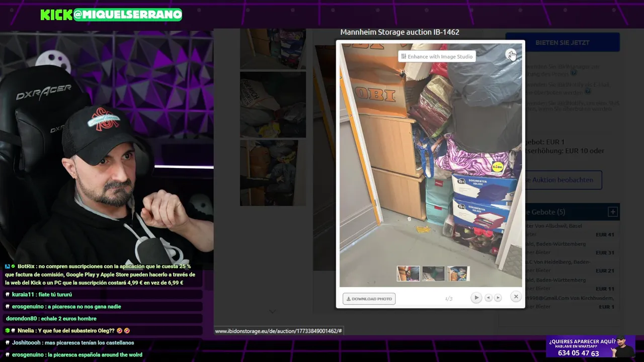Click BotRix chat message about suscripciones
644x362 pixels.
pyautogui.click(x=103, y=275)
